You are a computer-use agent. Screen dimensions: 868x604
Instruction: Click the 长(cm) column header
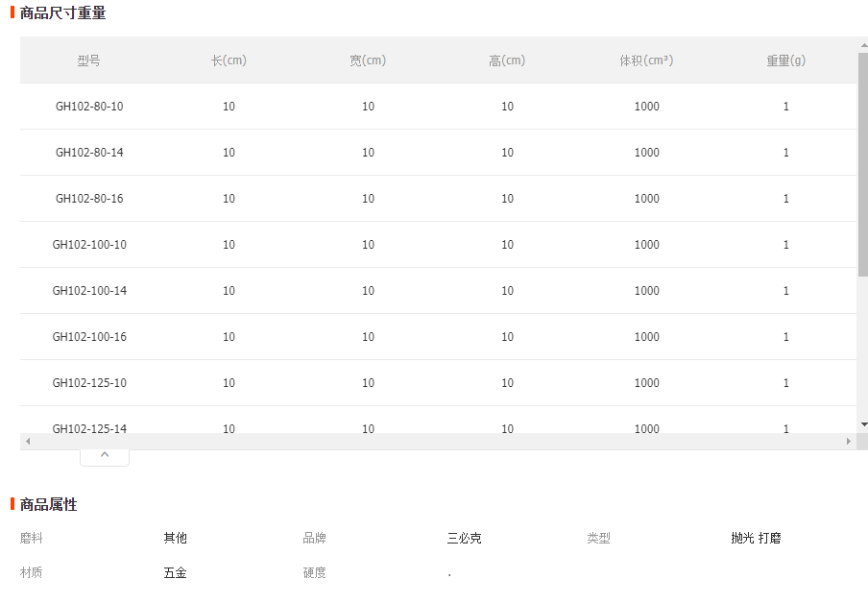(x=229, y=60)
